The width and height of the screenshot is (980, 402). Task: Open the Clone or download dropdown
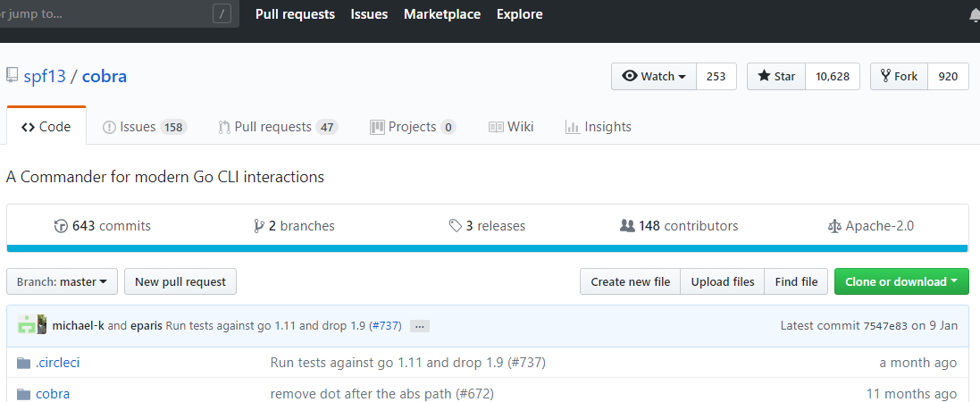tap(900, 281)
